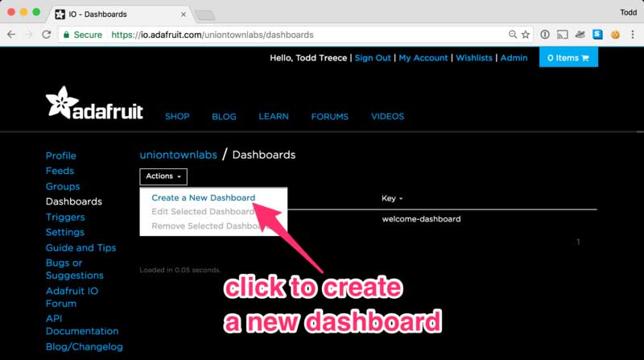Open the Chrome three-dot menu
The image size is (644, 360).
coord(632,35)
